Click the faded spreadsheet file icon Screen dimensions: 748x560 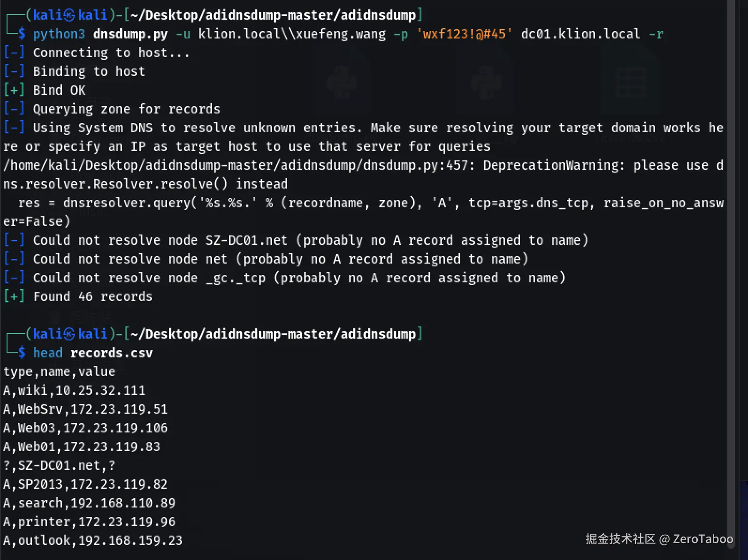tap(630, 83)
